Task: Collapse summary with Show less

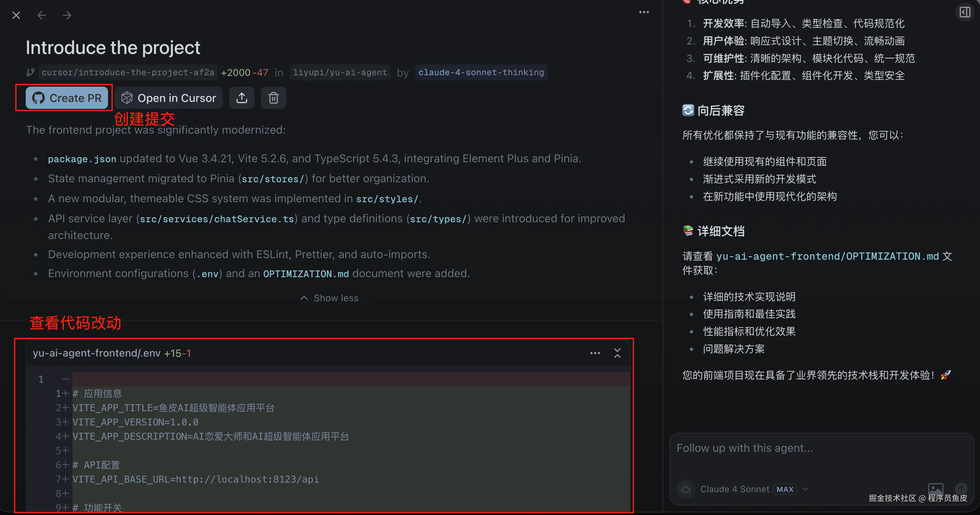Action: pos(330,298)
